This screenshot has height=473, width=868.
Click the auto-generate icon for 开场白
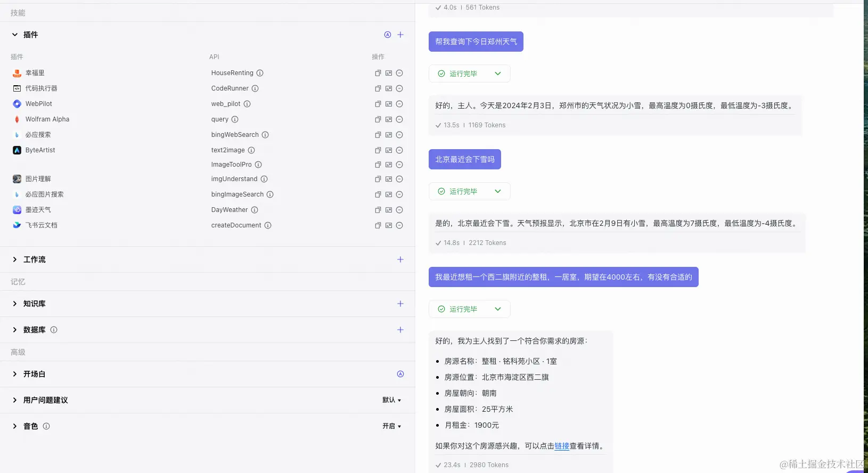[400, 374]
